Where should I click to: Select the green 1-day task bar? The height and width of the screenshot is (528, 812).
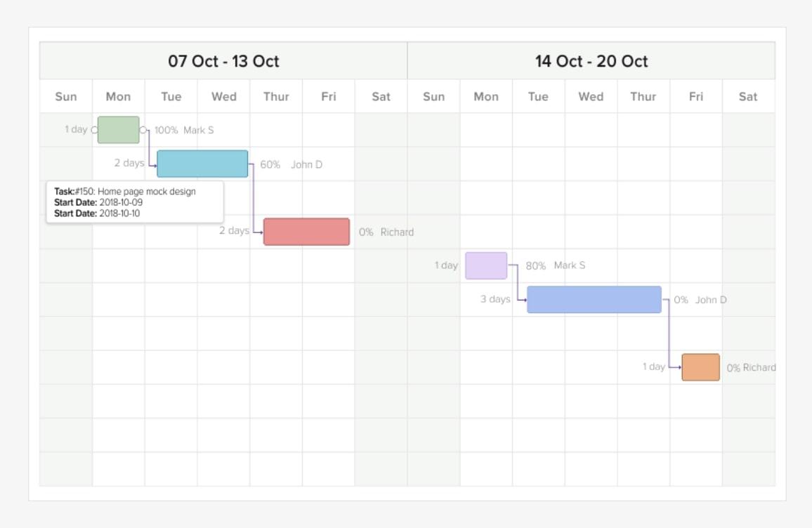coord(118,130)
